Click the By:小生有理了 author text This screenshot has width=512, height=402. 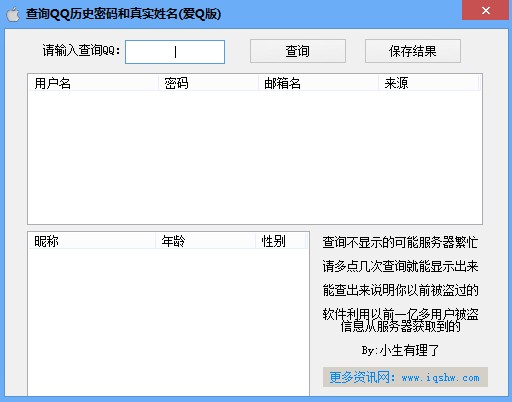click(400, 350)
